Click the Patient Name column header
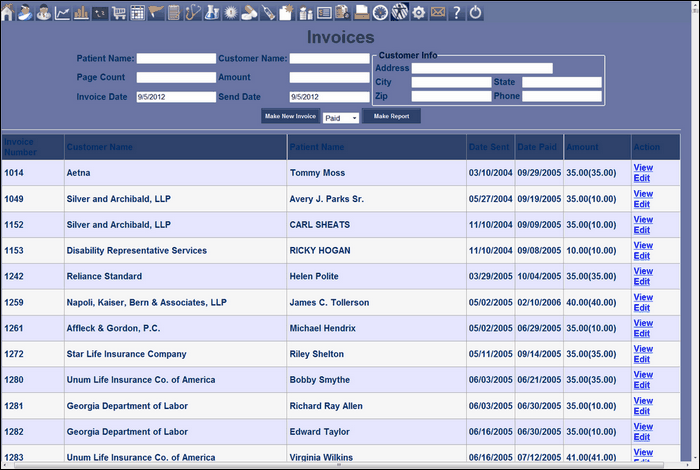The height and width of the screenshot is (470, 700). click(x=376, y=147)
